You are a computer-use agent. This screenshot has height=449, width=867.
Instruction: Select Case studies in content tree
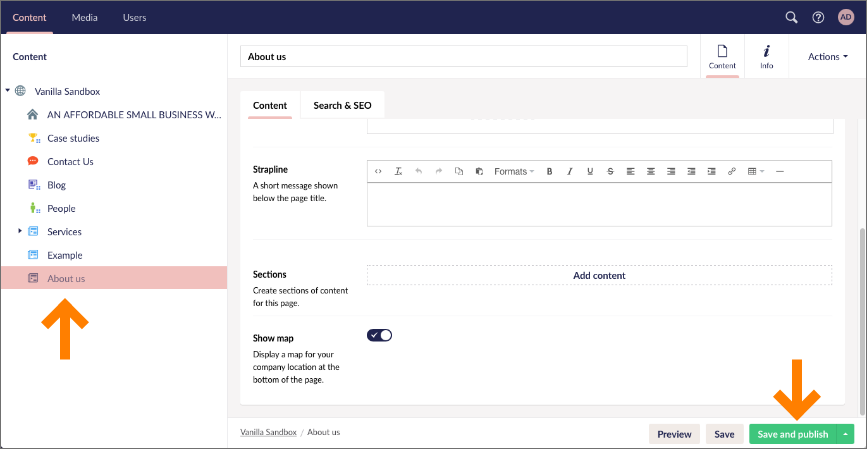[x=73, y=138]
